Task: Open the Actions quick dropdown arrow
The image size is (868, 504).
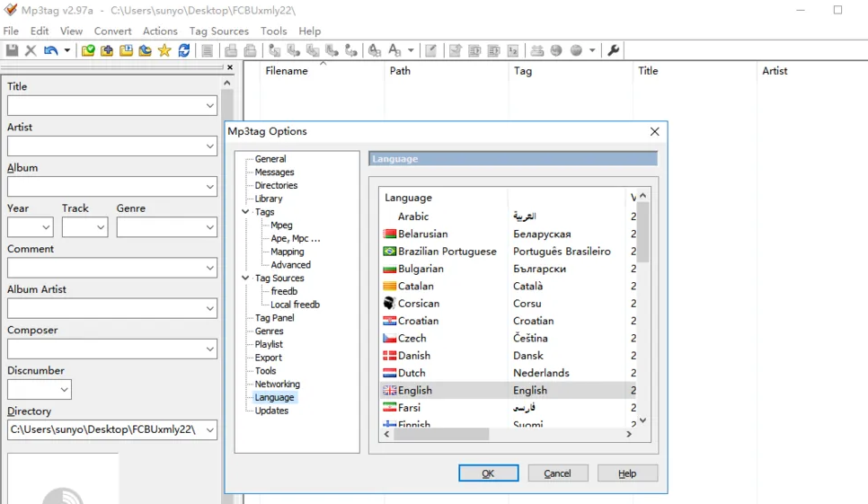Action: tap(411, 50)
